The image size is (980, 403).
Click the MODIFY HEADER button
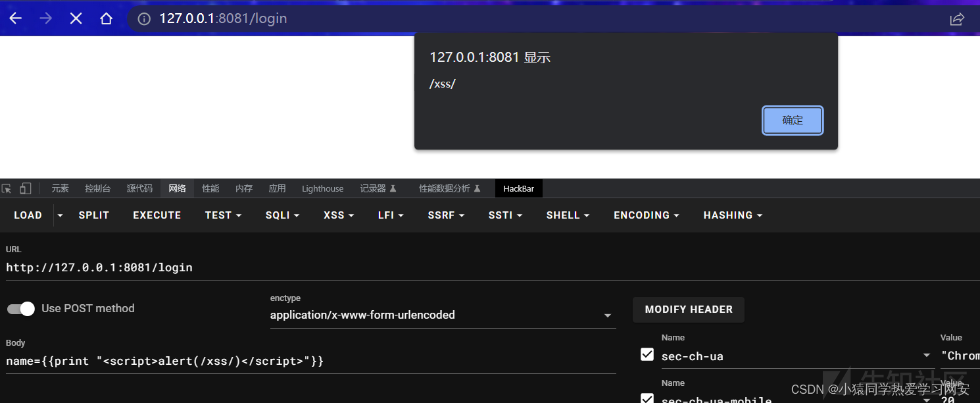[x=689, y=309]
